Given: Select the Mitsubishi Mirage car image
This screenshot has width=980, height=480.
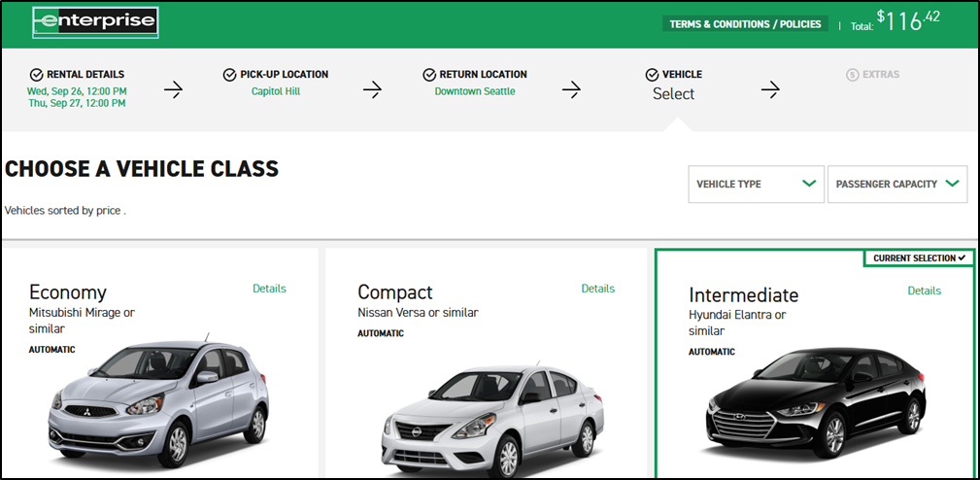Looking at the screenshot, I should pos(158,404).
